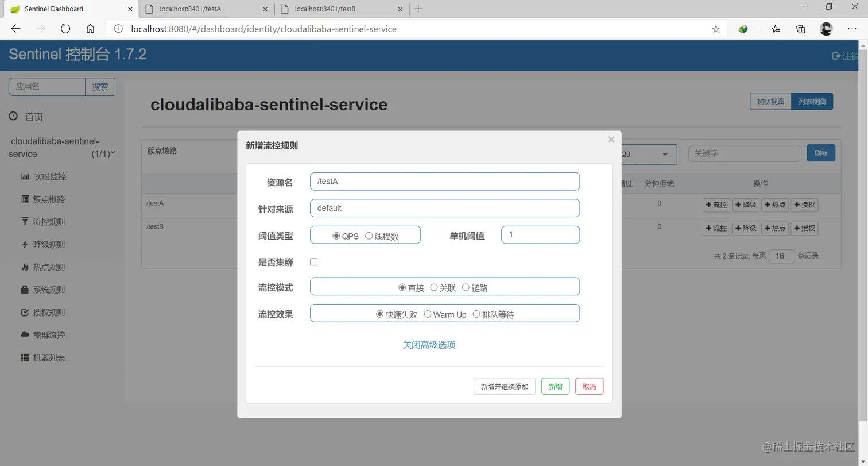View site information icon in address bar
This screenshot has width=868, height=466.
click(x=118, y=29)
